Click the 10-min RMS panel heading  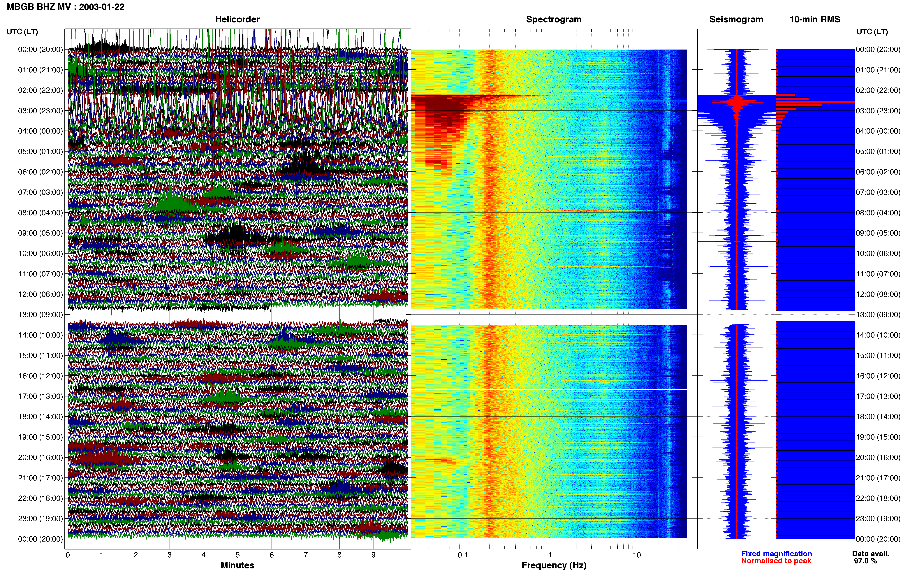coord(815,19)
